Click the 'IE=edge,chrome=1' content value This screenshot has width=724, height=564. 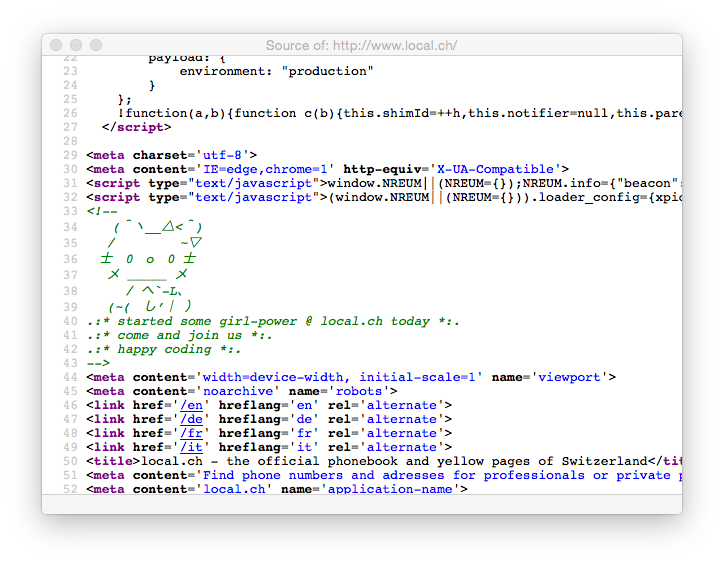coord(265,169)
